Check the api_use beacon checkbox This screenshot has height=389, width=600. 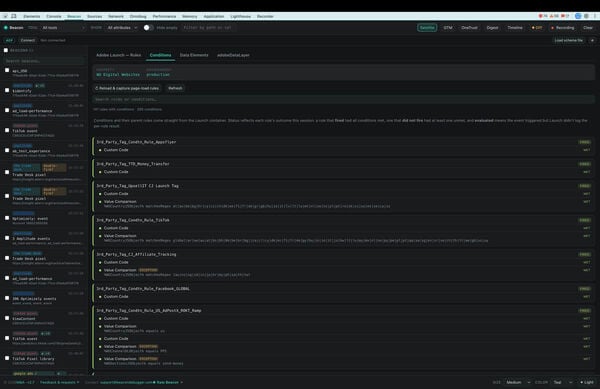pyautogui.click(x=7, y=70)
